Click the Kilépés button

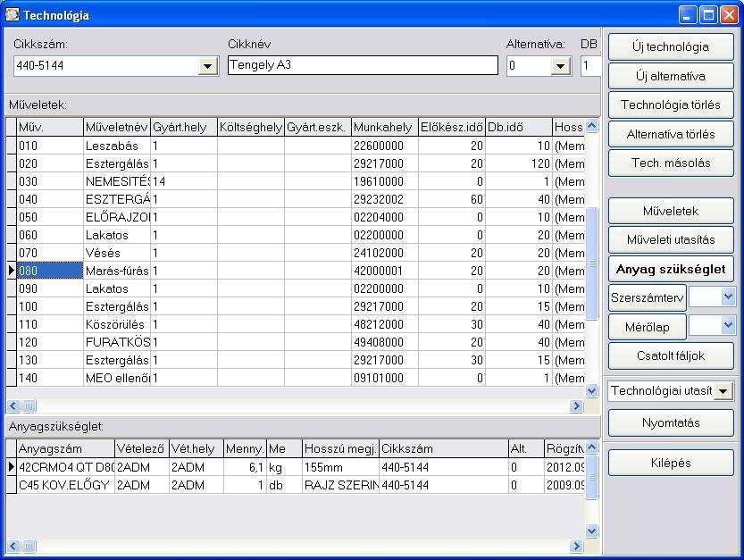tap(671, 463)
